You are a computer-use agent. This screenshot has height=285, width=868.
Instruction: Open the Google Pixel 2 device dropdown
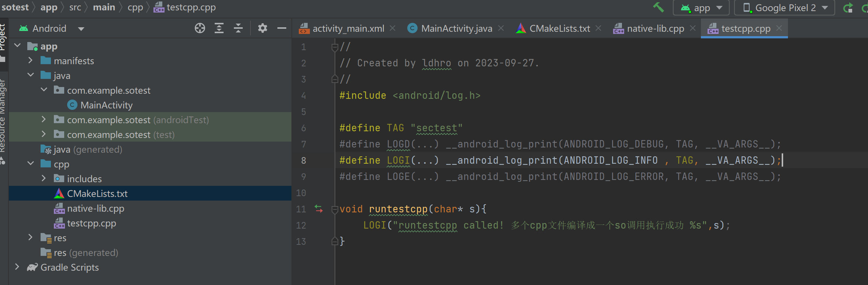click(x=785, y=8)
